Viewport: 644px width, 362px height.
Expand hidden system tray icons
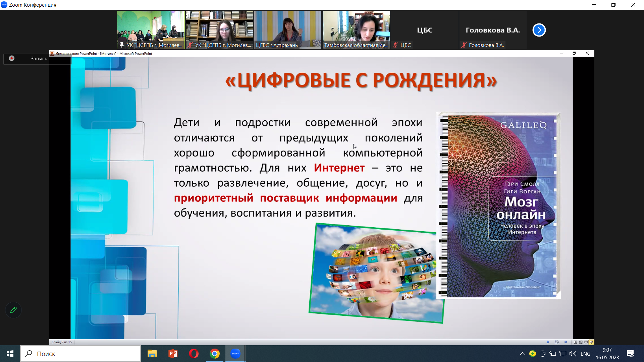pyautogui.click(x=522, y=354)
